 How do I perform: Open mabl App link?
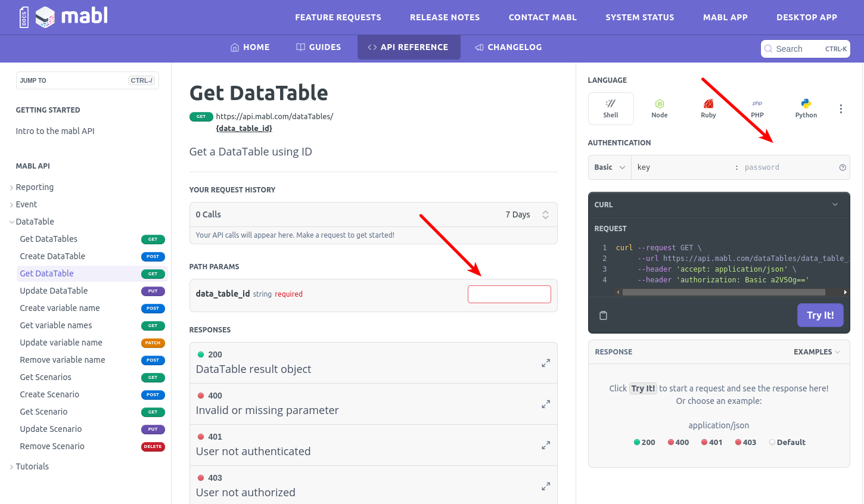[x=725, y=17]
